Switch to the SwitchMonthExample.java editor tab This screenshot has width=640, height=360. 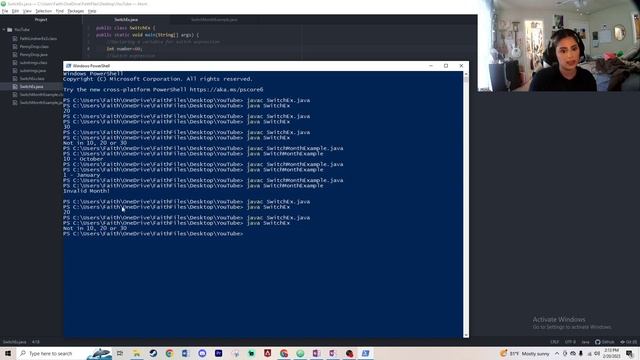[x=214, y=20]
